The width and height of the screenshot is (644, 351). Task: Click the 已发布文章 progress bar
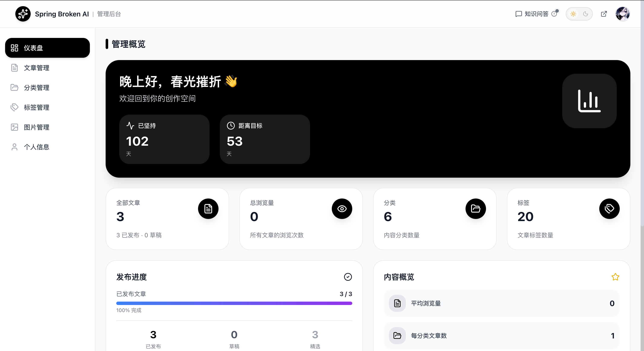(x=234, y=303)
